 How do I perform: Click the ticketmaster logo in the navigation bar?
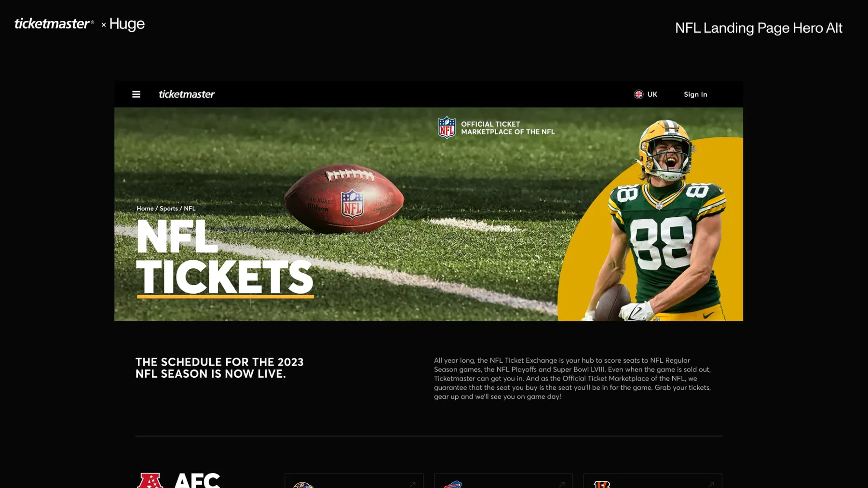187,94
